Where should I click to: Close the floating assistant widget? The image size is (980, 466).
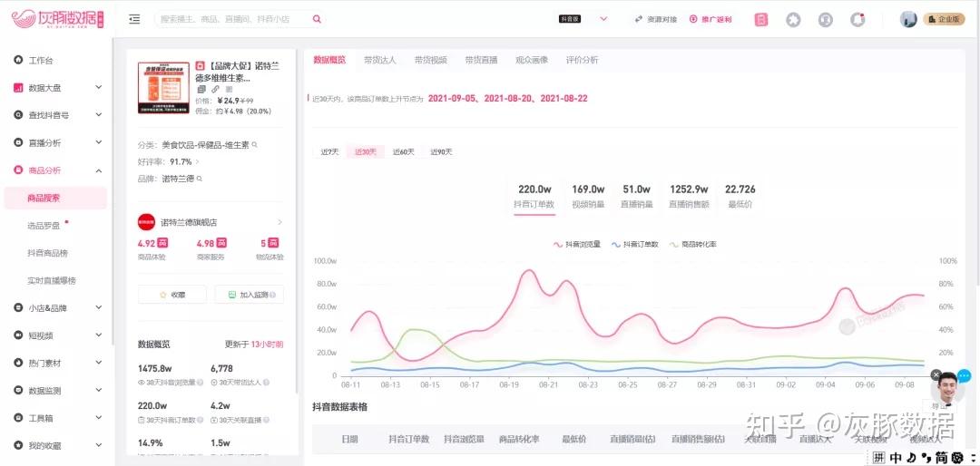tap(936, 374)
